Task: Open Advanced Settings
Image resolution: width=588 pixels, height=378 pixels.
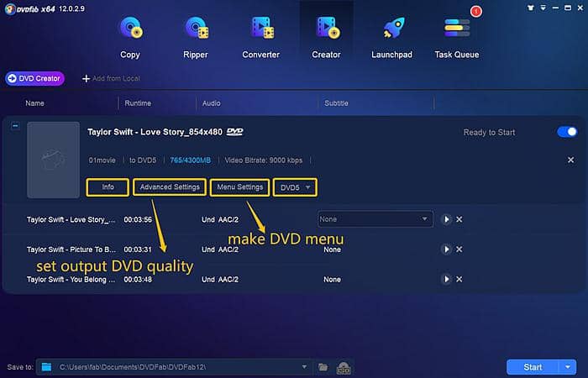Action: tap(170, 187)
